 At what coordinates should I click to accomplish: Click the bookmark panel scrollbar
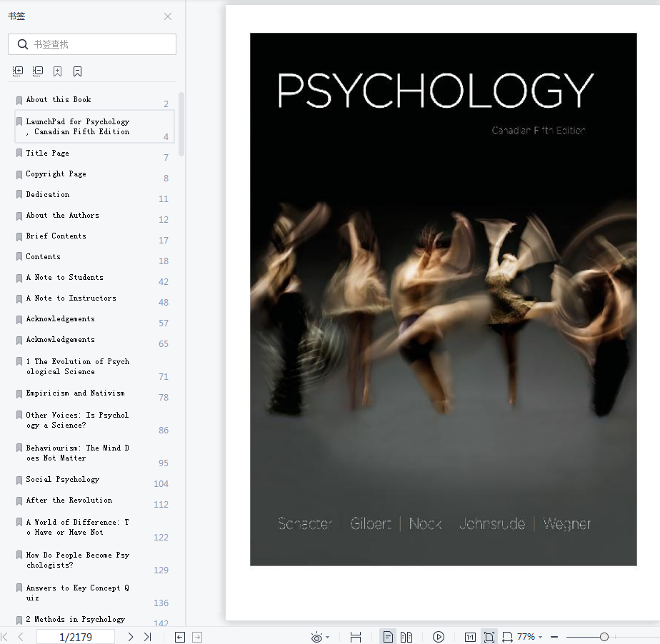pyautogui.click(x=181, y=124)
